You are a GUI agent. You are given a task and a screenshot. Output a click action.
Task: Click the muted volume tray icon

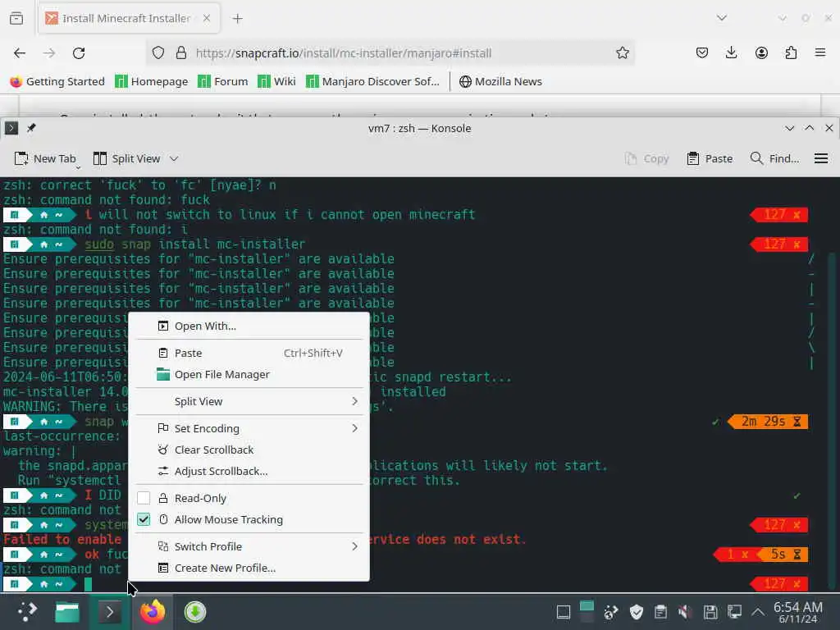point(683,612)
